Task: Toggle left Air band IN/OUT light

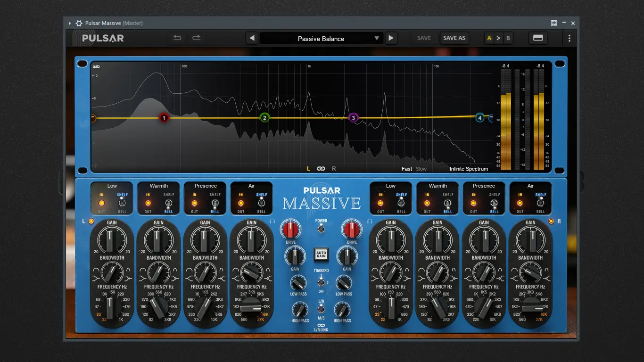Action: tap(241, 203)
